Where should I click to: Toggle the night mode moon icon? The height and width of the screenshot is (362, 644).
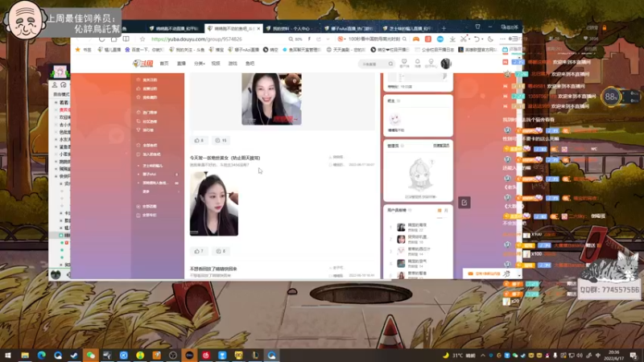click(490, 39)
